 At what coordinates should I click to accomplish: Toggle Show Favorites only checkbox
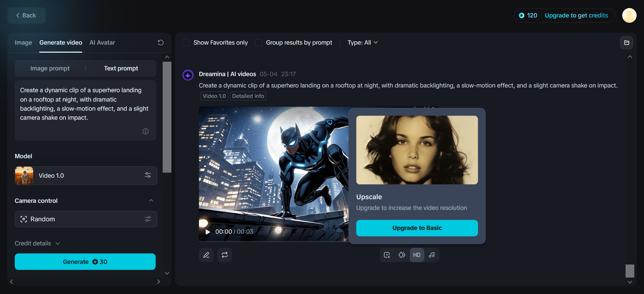click(x=186, y=43)
